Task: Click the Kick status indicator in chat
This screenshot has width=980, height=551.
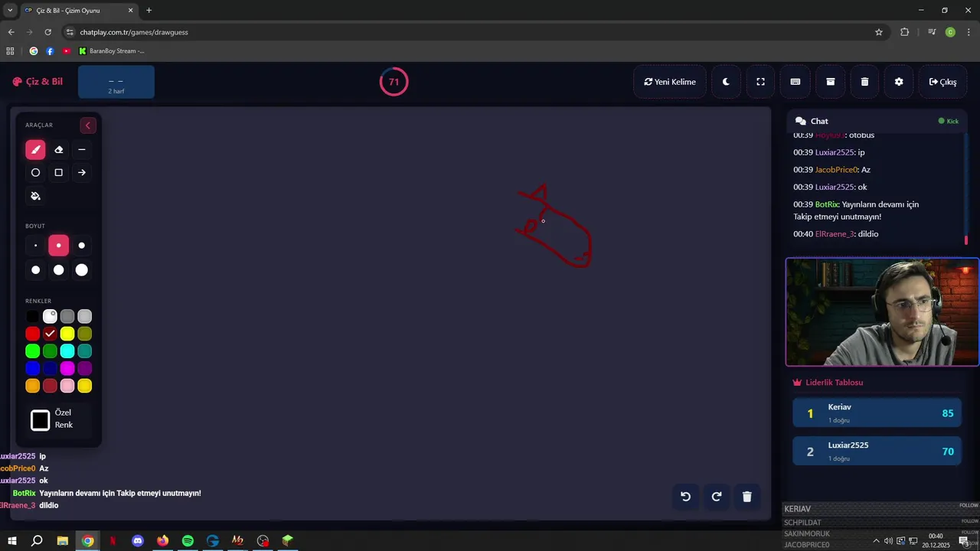Action: click(x=949, y=121)
